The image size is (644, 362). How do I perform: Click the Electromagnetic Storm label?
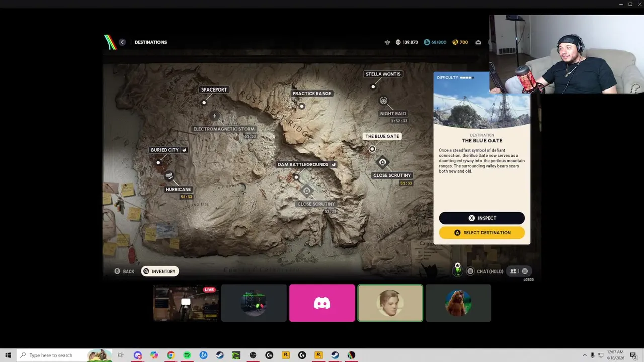click(224, 129)
